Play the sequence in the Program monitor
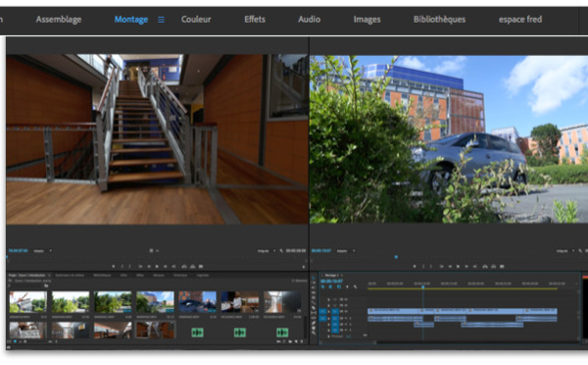The height and width of the screenshot is (365, 588). 459,266
